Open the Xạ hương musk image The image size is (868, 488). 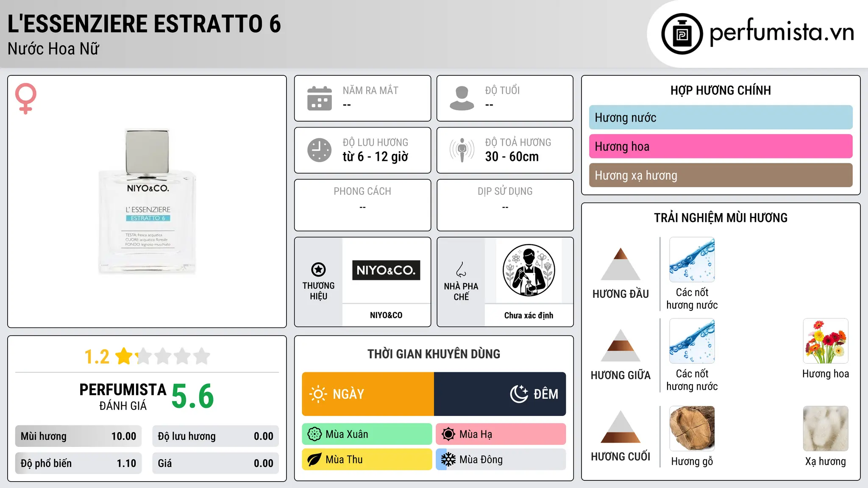pyautogui.click(x=826, y=429)
